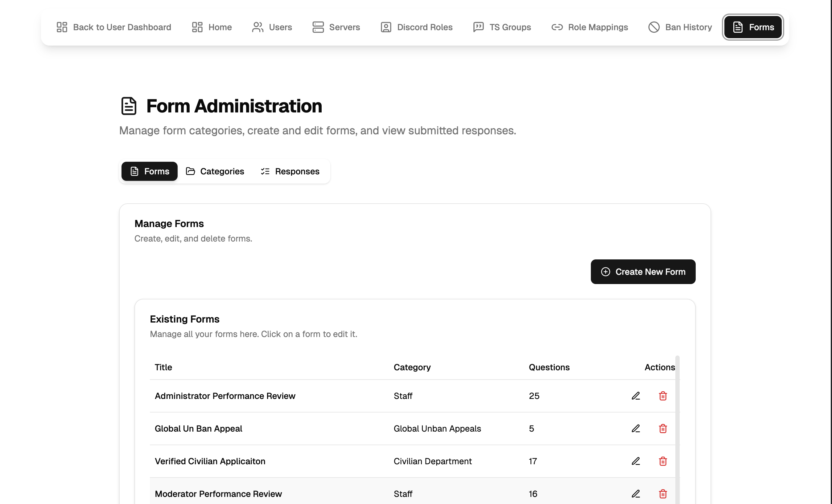
Task: Delete the Verified Civilian Applicaiton form
Action: click(x=662, y=461)
